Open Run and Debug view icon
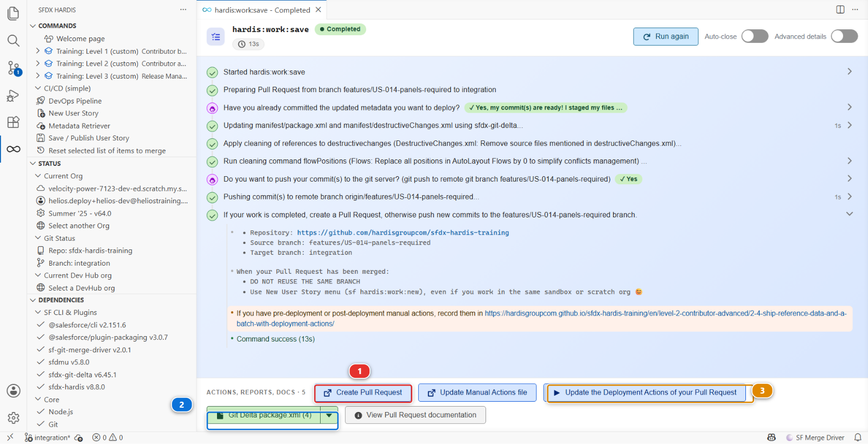868x444 pixels. click(14, 95)
